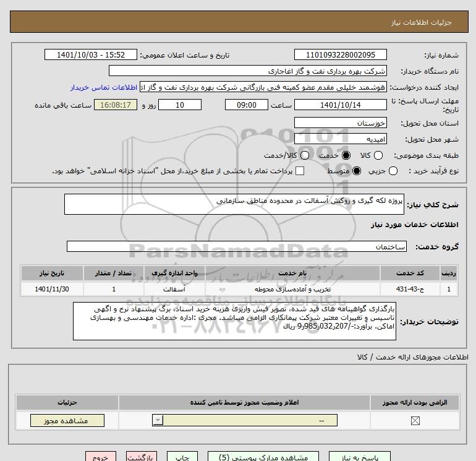Viewport: 476px width, 461px height.
Task: Click اطلاعات خدمات مورد نیاز heading
Action: pos(414,225)
